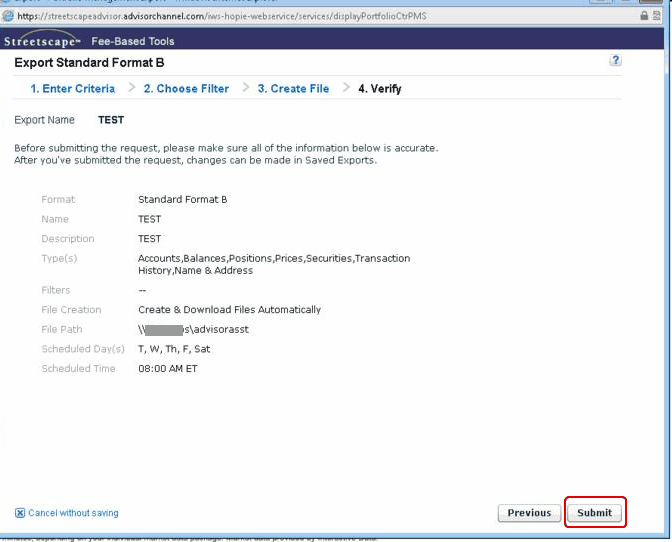Open the help question mark icon
The height and width of the screenshot is (542, 672).
click(x=615, y=60)
